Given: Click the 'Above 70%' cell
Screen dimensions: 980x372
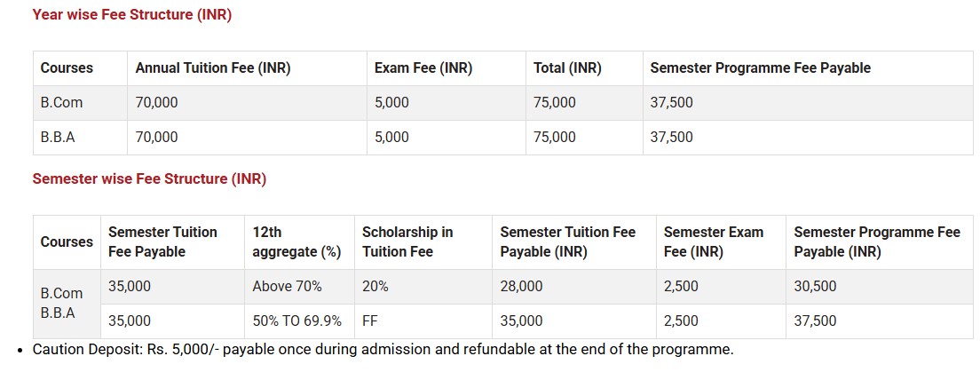Looking at the screenshot, I should pos(287,287).
